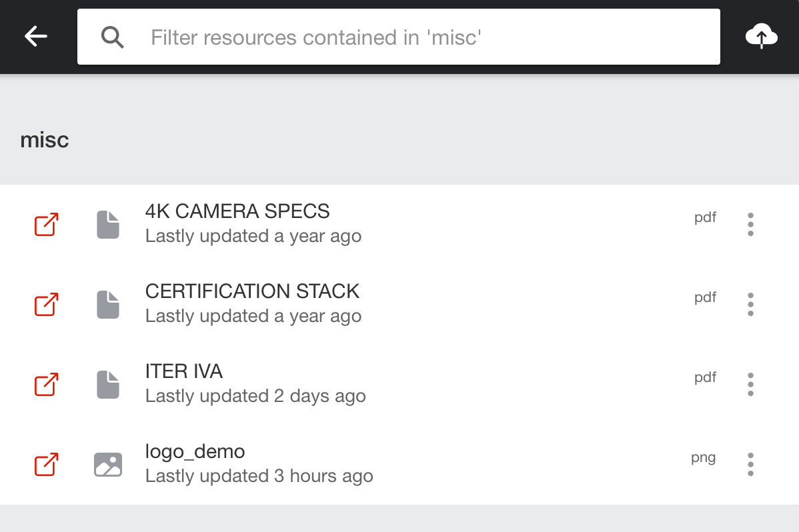The width and height of the screenshot is (799, 532).
Task: Open 4K CAMERA SPECS in external view
Action: (46, 225)
